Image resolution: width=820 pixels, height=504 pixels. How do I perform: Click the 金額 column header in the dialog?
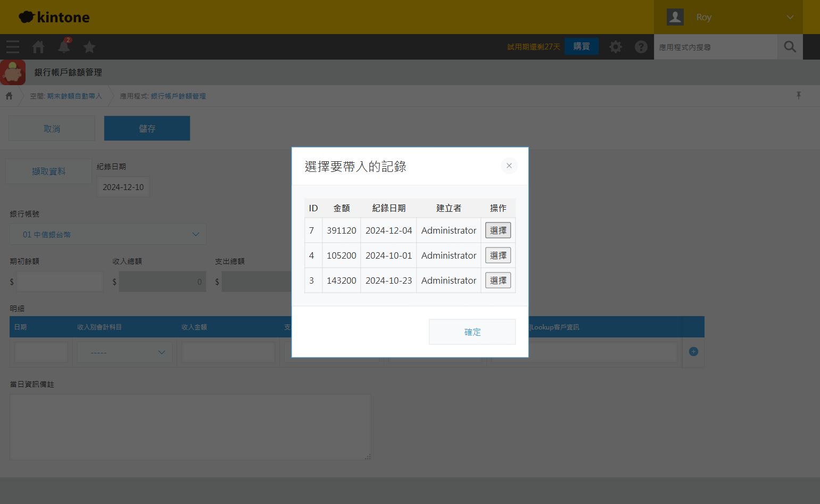click(342, 208)
